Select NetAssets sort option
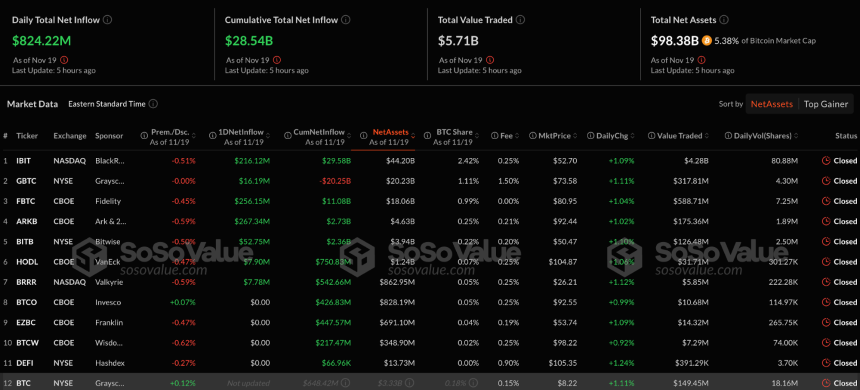The height and width of the screenshot is (390, 860). 771,104
